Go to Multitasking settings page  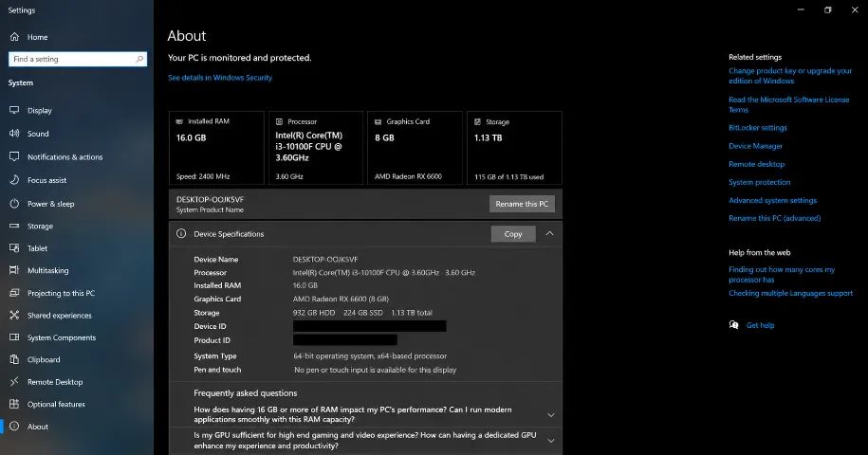pos(48,270)
